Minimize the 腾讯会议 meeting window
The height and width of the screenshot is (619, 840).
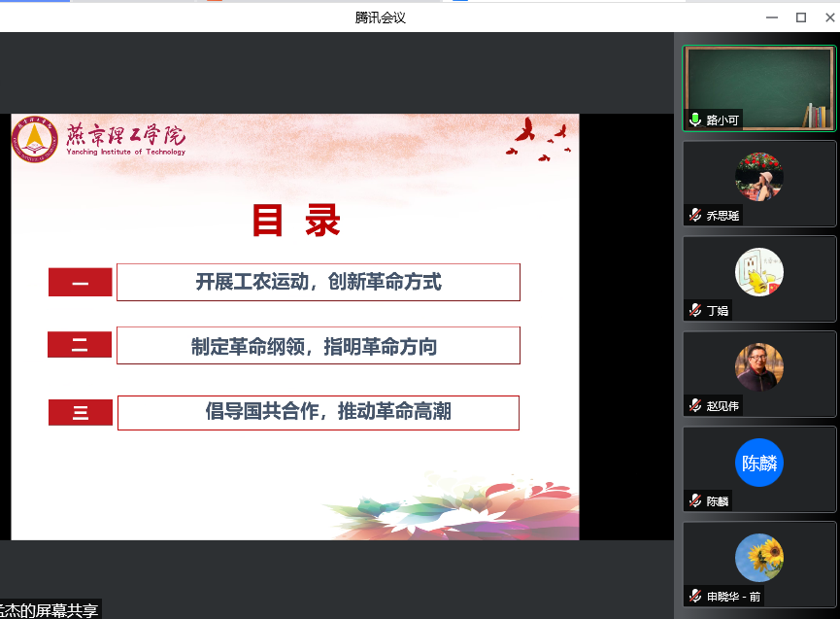[771, 17]
